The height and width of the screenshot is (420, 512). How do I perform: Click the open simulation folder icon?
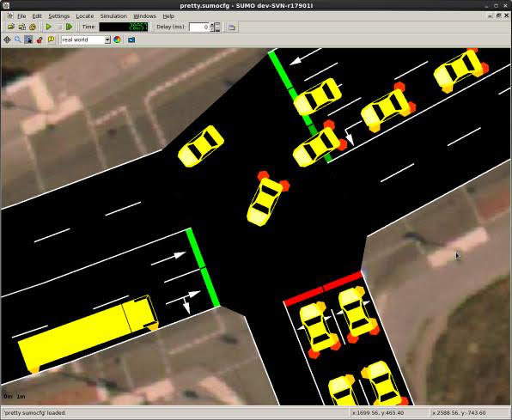tap(11, 27)
